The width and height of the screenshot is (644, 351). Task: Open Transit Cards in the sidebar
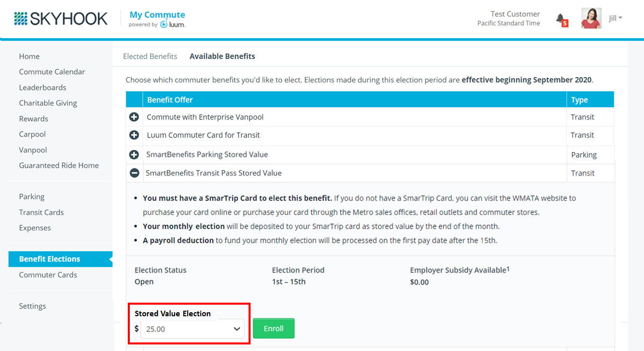click(41, 213)
